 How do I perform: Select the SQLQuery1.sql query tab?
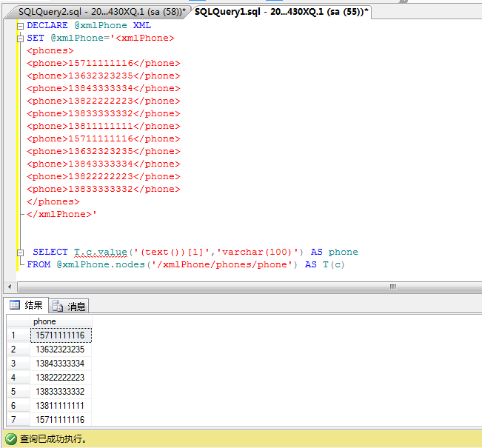click(280, 12)
